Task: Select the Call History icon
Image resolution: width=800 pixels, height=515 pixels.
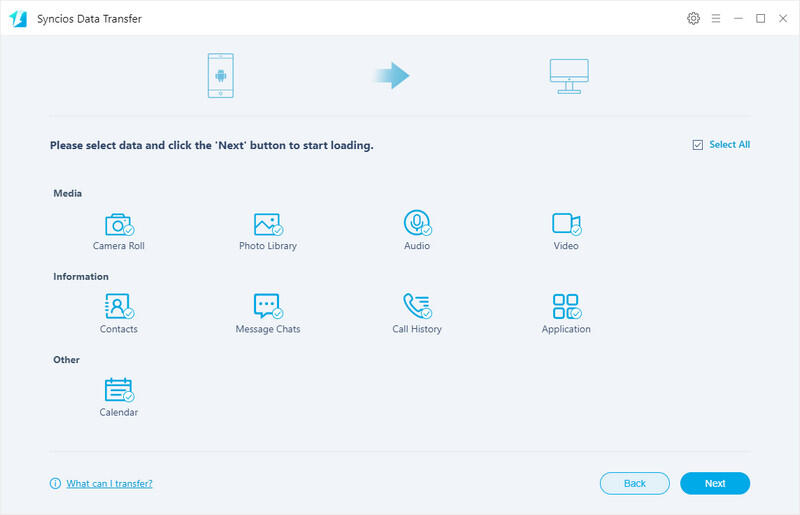Action: tap(417, 306)
